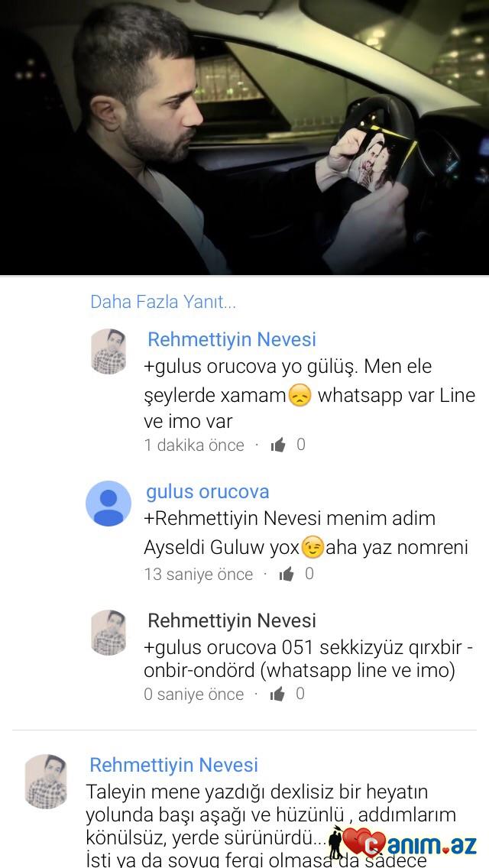Like the reply posted 0 saniye önce

coord(277,695)
